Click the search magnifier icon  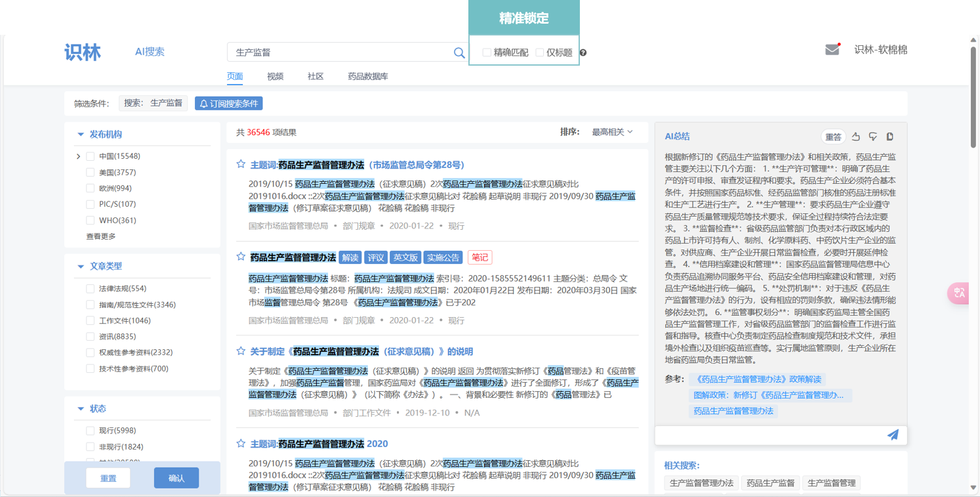pyautogui.click(x=459, y=53)
